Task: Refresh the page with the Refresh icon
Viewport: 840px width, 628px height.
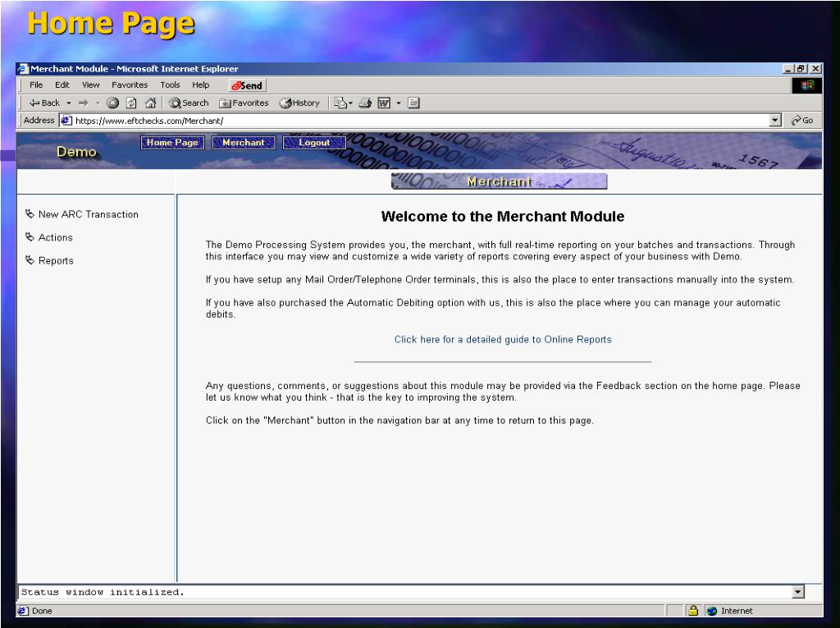Action: [x=131, y=103]
